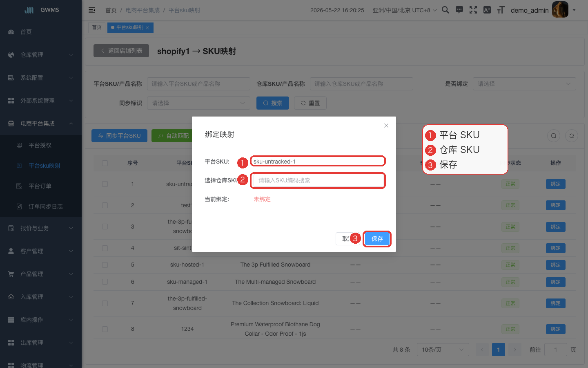Tick the checkbox for the sku-managed-1 row
This screenshot has width=588, height=368.
tap(105, 282)
